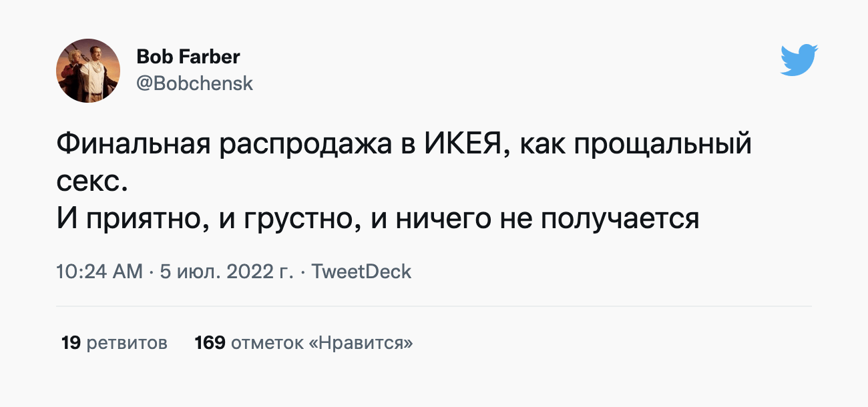Click the display name Bob Farber
The height and width of the screenshot is (407, 868).
coord(188,57)
